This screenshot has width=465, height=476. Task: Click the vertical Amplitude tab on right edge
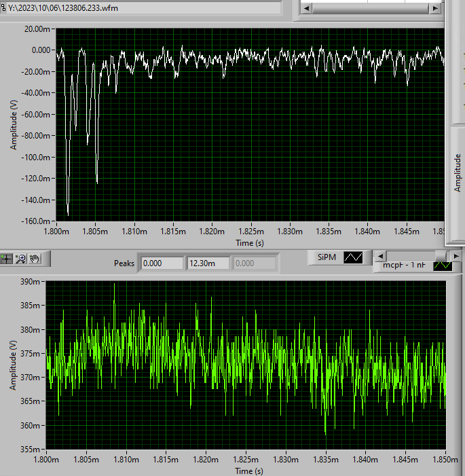[457, 173]
